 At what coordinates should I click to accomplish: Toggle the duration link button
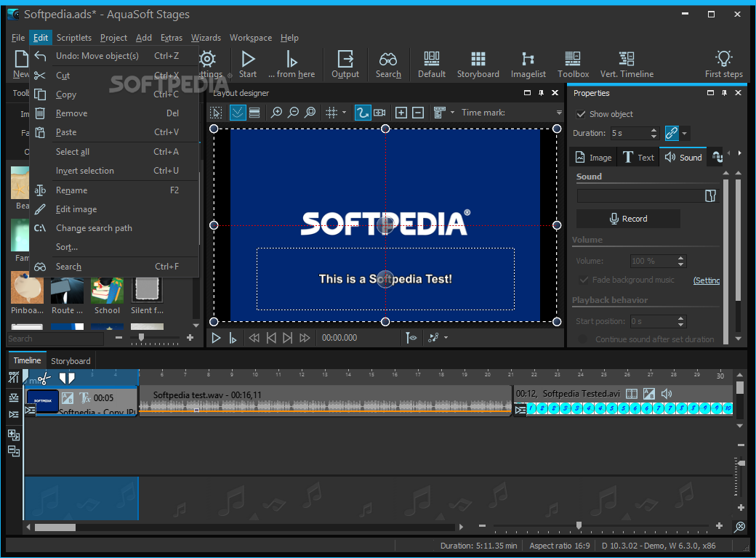click(x=672, y=133)
